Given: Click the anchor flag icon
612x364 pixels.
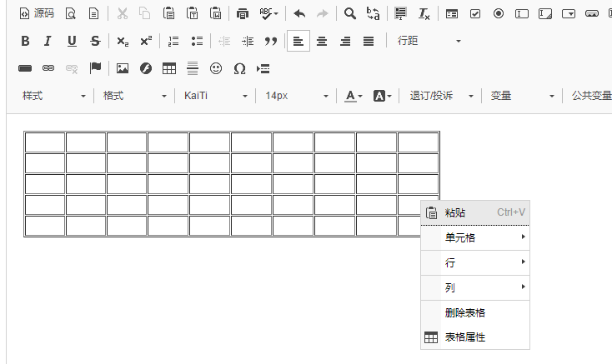Looking at the screenshot, I should coord(96,68).
